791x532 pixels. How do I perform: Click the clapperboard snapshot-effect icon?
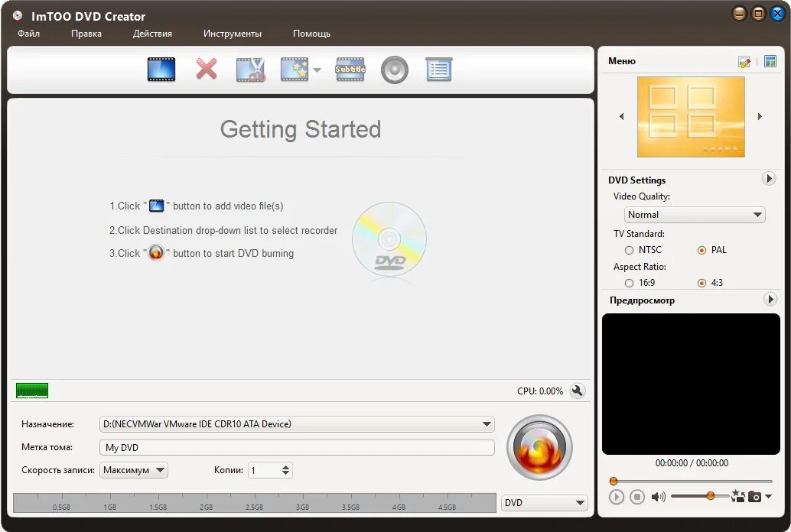click(x=737, y=496)
